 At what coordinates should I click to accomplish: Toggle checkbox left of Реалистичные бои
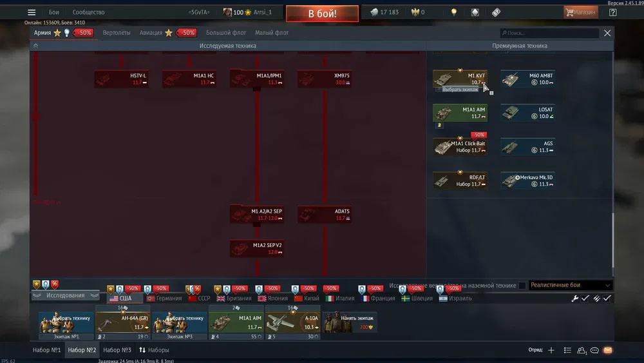click(522, 286)
